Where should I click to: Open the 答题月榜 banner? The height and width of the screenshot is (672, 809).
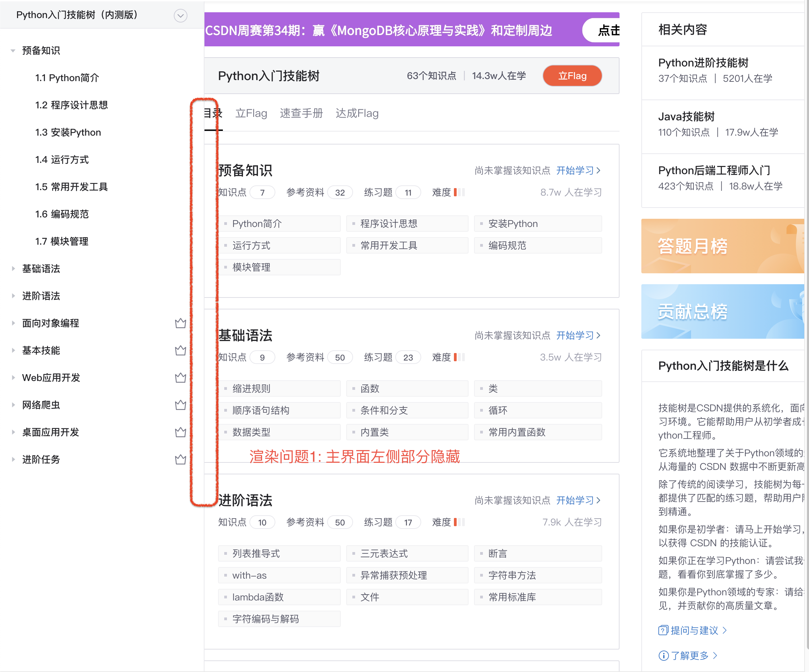(x=722, y=246)
